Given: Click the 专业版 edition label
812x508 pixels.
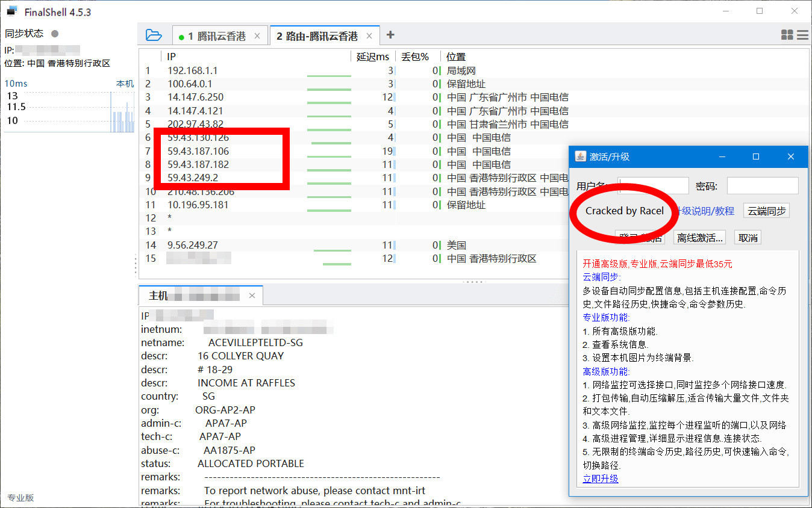Looking at the screenshot, I should click(20, 498).
